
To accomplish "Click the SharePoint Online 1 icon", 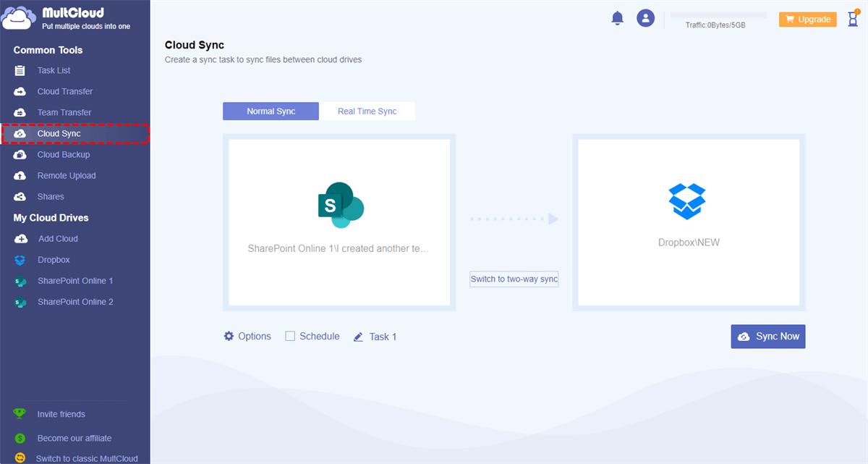I will coord(20,281).
